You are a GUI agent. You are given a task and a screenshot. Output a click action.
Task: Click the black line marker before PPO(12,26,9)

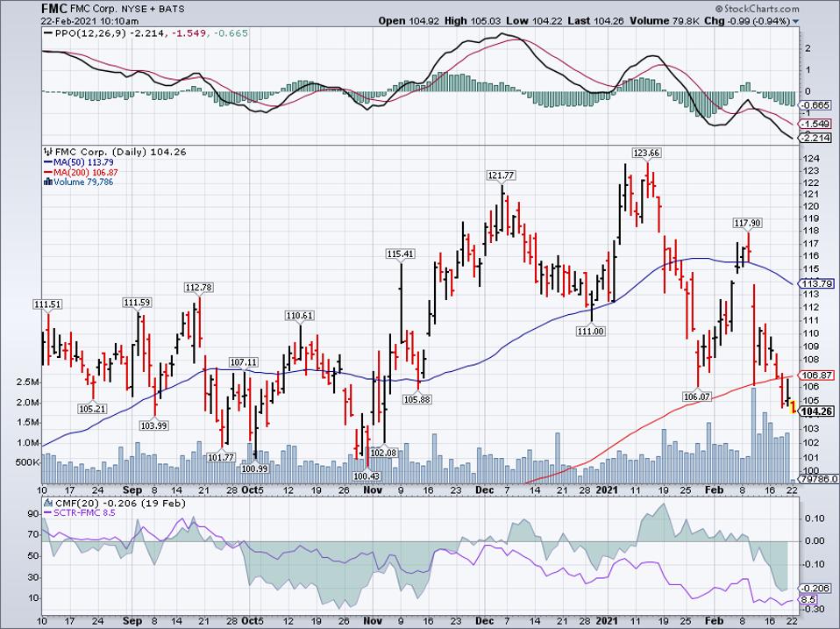[47, 33]
